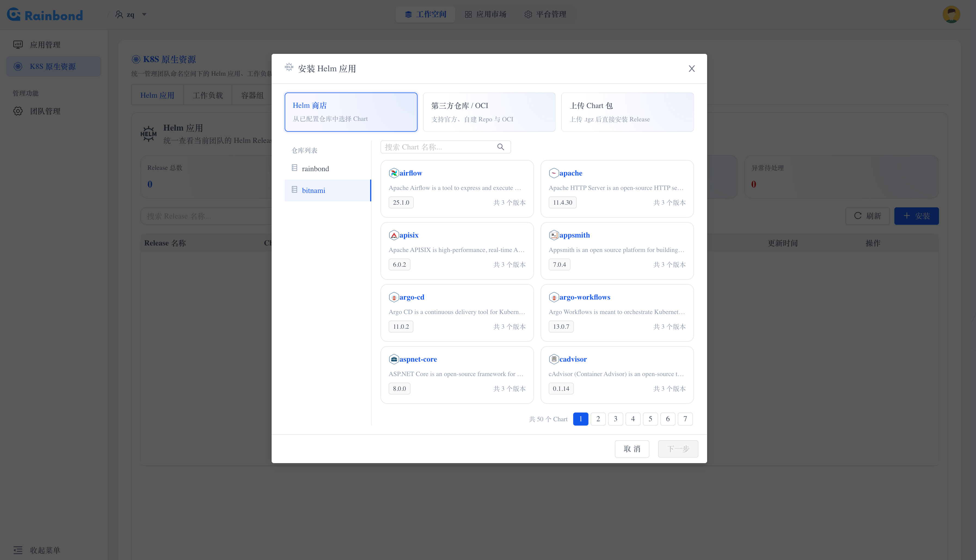Viewport: 976px width, 560px height.
Task: Select the rainbond repository
Action: (327, 168)
